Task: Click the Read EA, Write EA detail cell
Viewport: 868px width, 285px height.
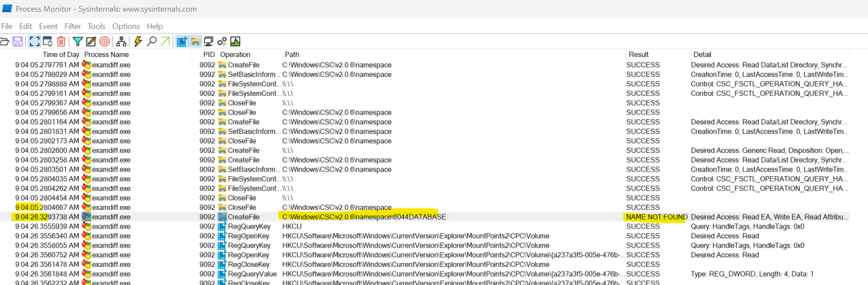Action: pos(770,217)
